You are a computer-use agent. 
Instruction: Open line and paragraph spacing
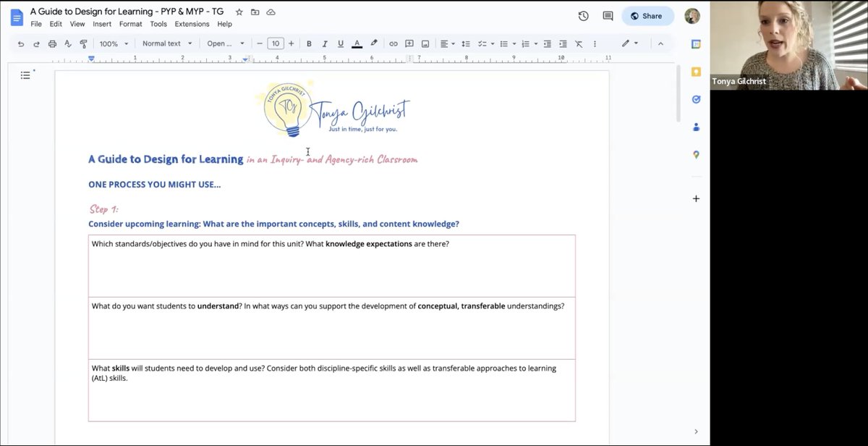[x=466, y=43]
